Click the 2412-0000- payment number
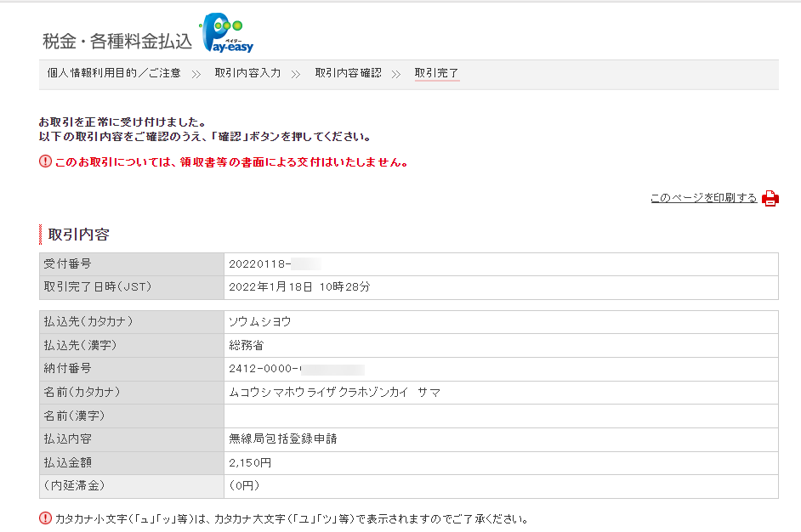The width and height of the screenshot is (801, 532). coord(264,368)
